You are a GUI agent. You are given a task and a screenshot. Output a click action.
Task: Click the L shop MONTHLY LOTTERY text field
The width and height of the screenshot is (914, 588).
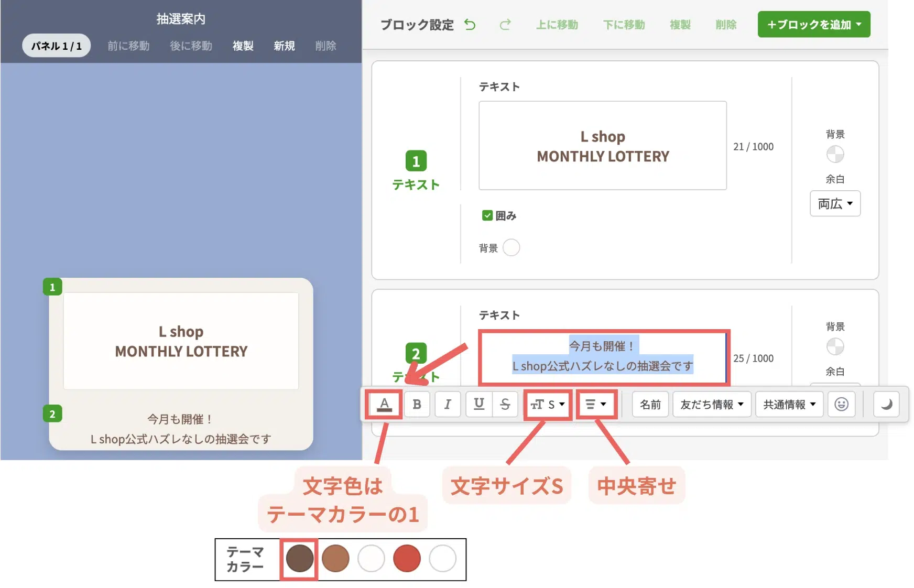(603, 146)
